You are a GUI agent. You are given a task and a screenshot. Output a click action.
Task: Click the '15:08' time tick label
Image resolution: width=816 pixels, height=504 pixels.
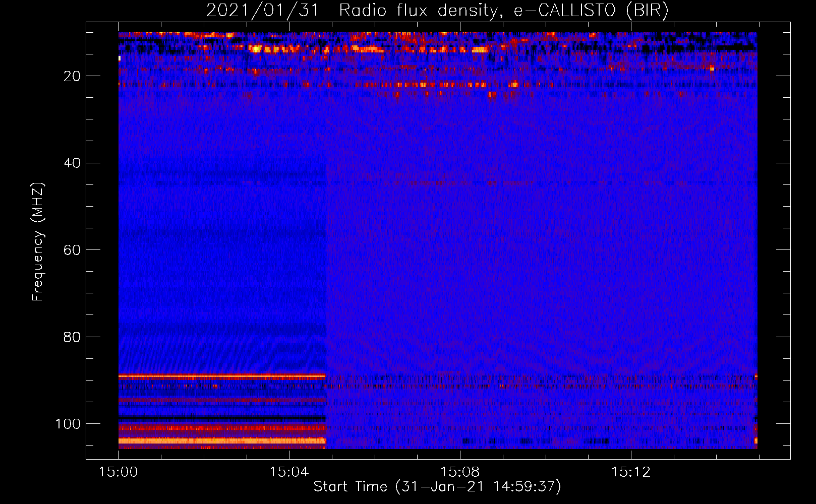[459, 472]
